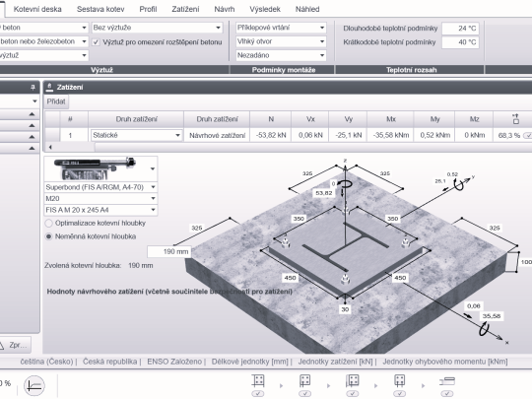Click the 190 mm anchorage depth field
The image size is (532, 399).
pos(169,251)
